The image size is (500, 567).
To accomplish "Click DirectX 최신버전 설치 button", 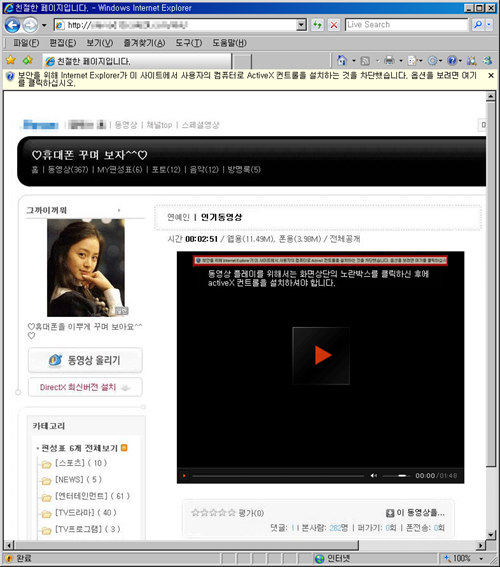I will 85,387.
